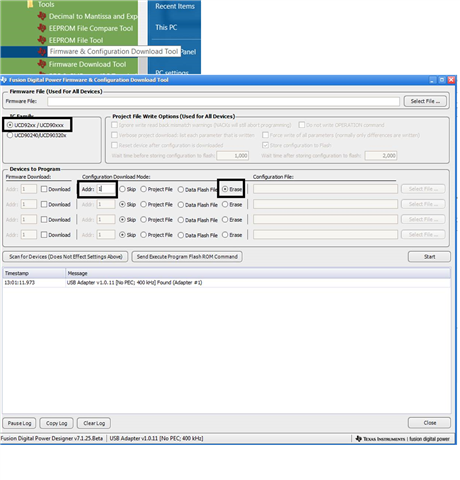Open This PC in start panel
The height and width of the screenshot is (480, 460).
coord(166,27)
